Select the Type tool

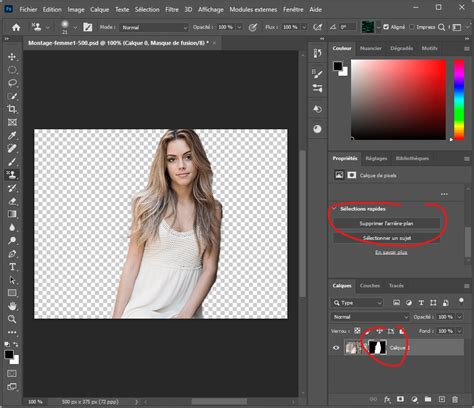tap(12, 267)
